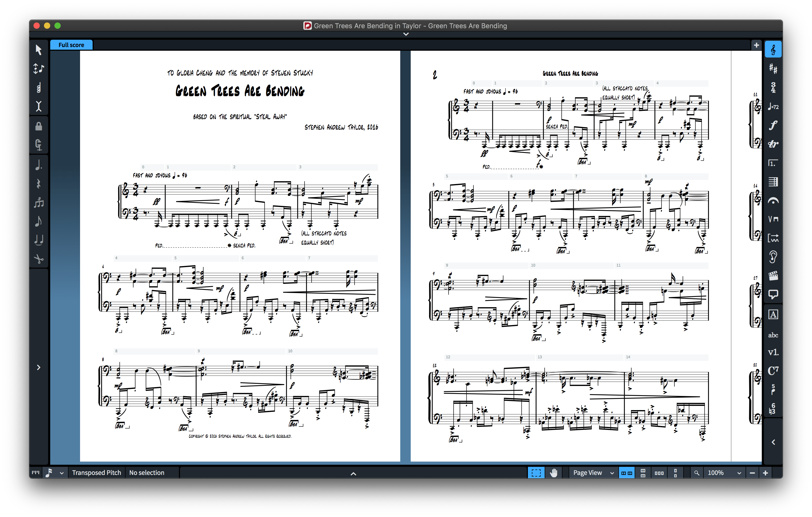Toggle Force Duration tool
Screen dimensions: 812x517
[38, 145]
